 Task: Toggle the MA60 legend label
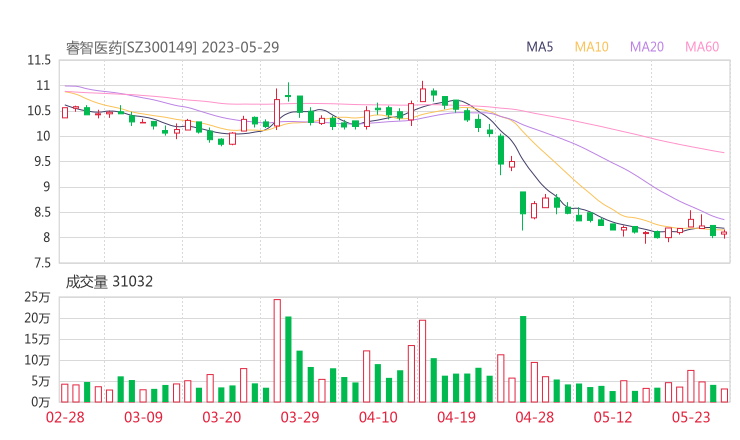(x=702, y=47)
